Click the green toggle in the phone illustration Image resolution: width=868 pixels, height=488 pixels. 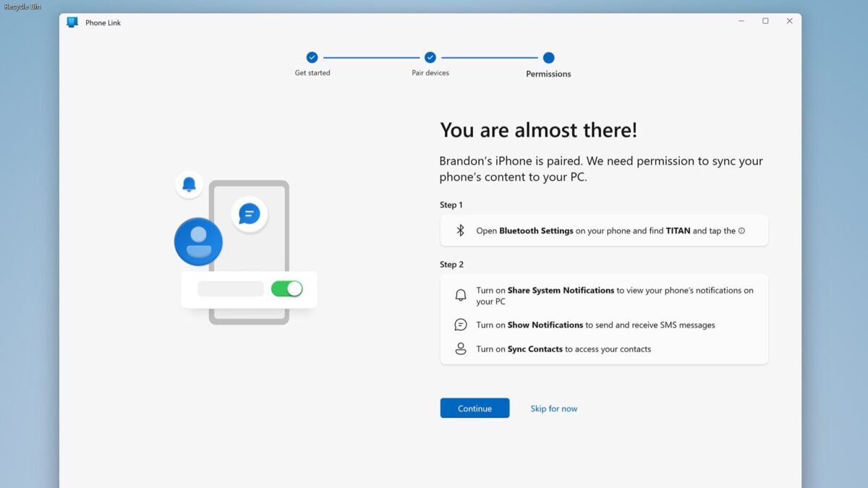(x=286, y=288)
